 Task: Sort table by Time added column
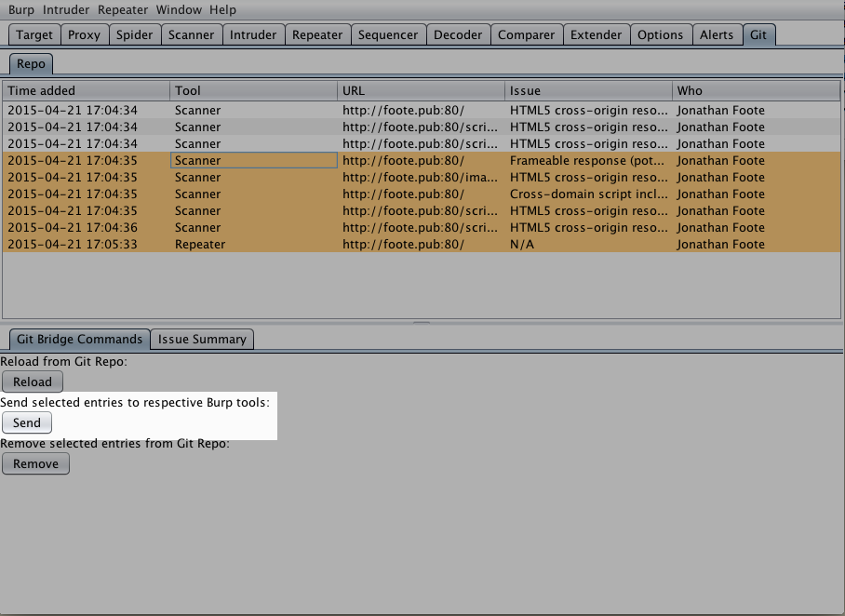pyautogui.click(x=87, y=90)
